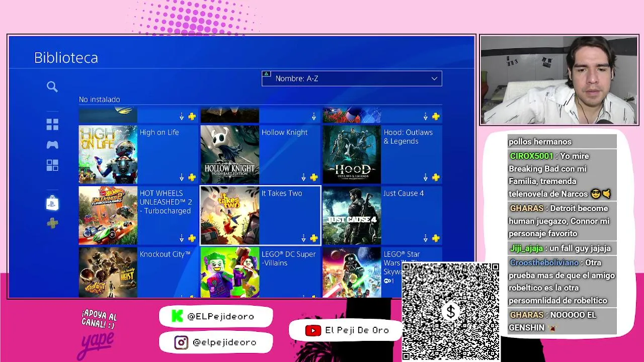Screen dimensions: 644x362
Task: Open the Hollow Knight Voidheart Edition cover
Action: click(230, 154)
